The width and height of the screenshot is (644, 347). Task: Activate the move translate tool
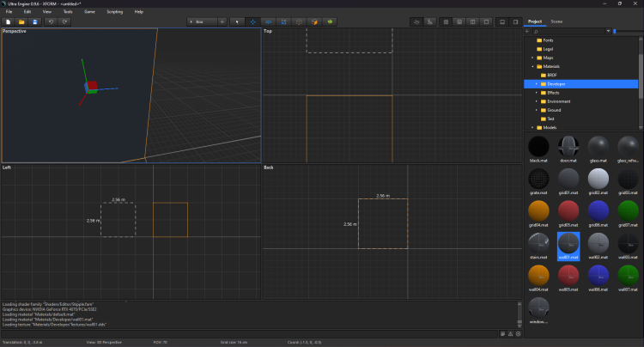(x=252, y=21)
